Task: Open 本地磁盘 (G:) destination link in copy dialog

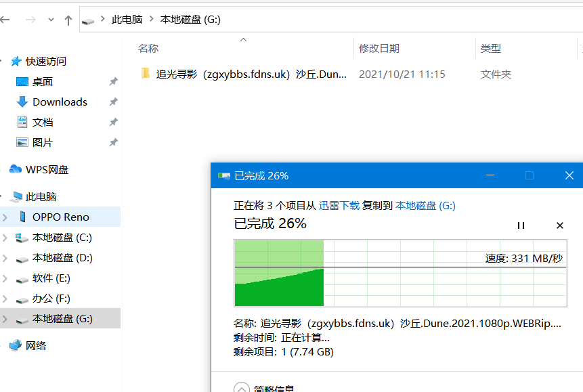Action: point(425,205)
